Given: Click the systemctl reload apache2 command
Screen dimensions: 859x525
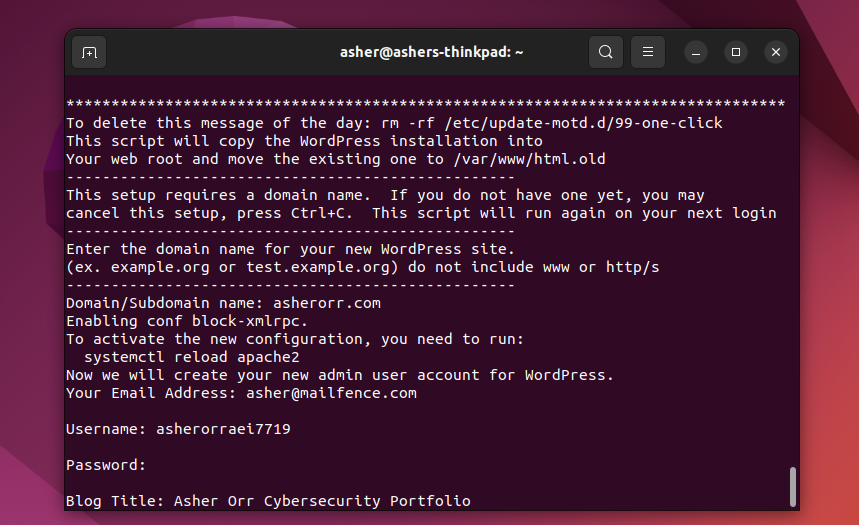Looking at the screenshot, I should tap(192, 357).
